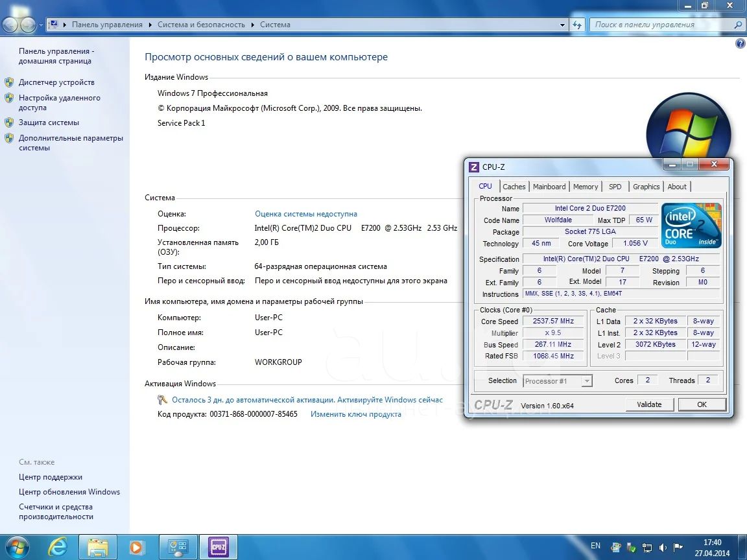This screenshot has width=747, height=560.
Task: Click the OK button in CPU-Z
Action: click(702, 404)
